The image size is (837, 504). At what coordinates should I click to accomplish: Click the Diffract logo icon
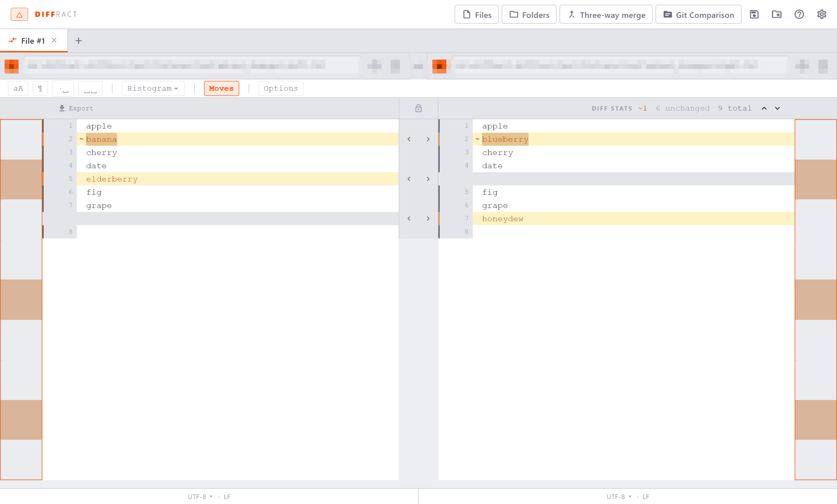click(x=19, y=15)
